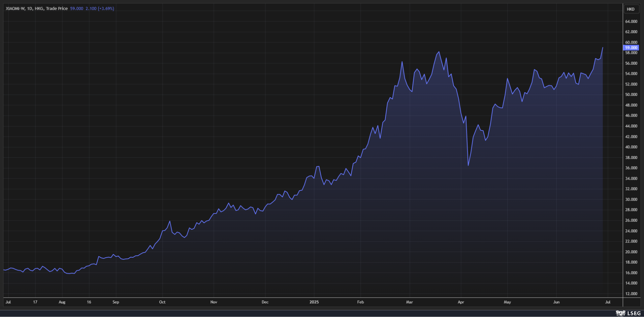644x317 pixels.
Task: Click the HKD currency button
Action: [631, 9]
